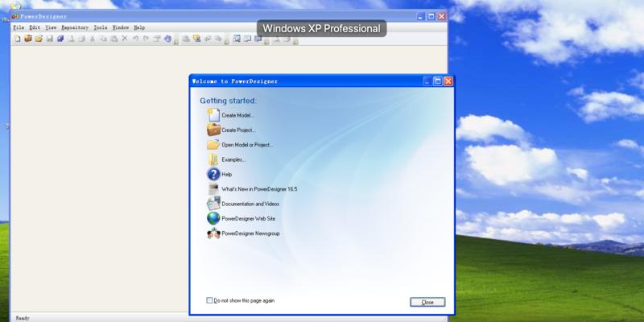
Task: Enable Do not show this page again
Action: (209, 300)
